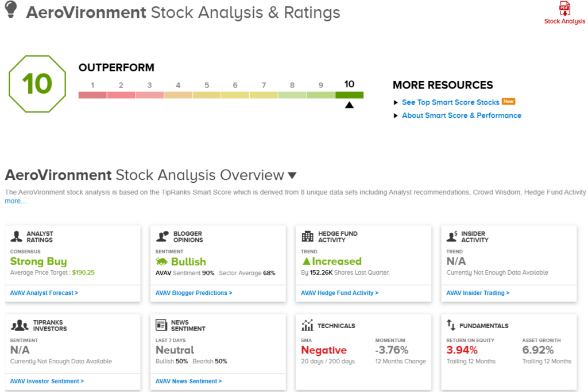This screenshot has width=588, height=392.
Task: Click the Insider Activity N/A trend
Action: click(456, 262)
